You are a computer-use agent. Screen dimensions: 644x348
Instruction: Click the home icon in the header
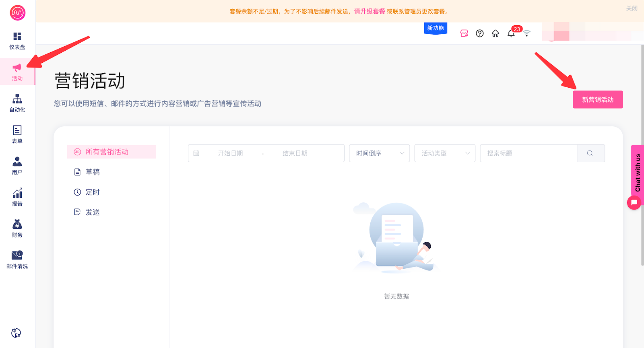[495, 33]
